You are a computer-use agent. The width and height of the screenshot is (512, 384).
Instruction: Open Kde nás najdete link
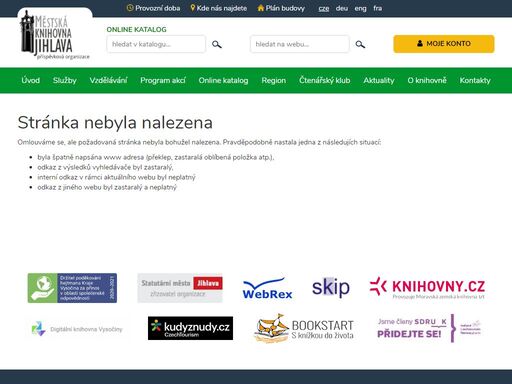(x=219, y=8)
